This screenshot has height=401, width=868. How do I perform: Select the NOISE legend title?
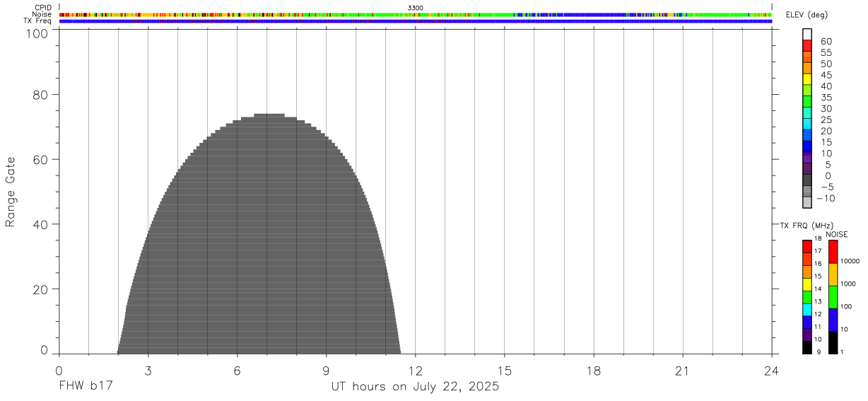(836, 234)
